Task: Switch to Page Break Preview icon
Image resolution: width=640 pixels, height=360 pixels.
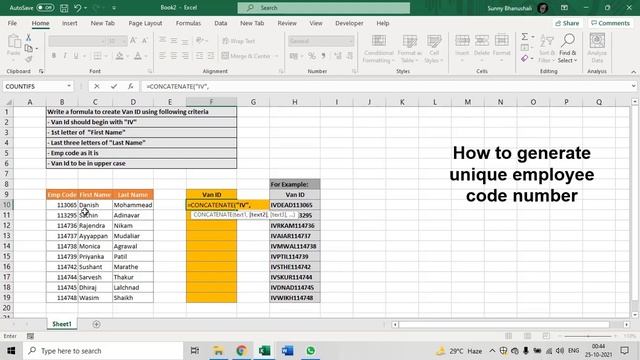Action: [546, 336]
